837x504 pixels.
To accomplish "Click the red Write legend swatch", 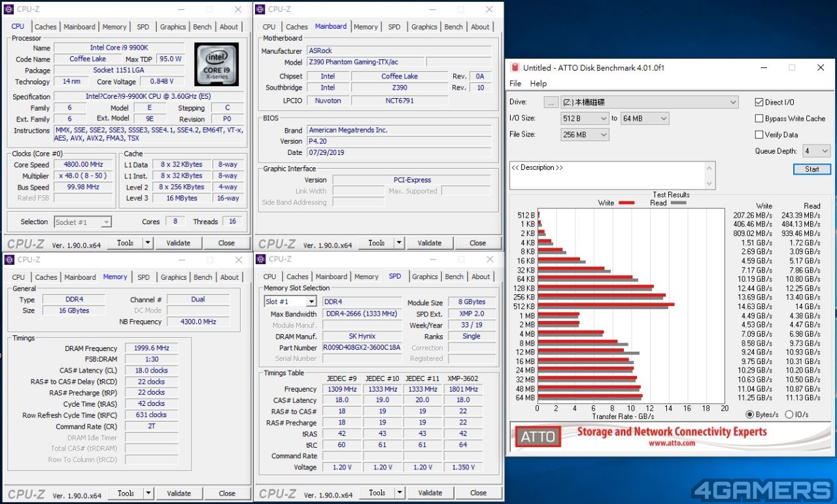I will point(626,203).
